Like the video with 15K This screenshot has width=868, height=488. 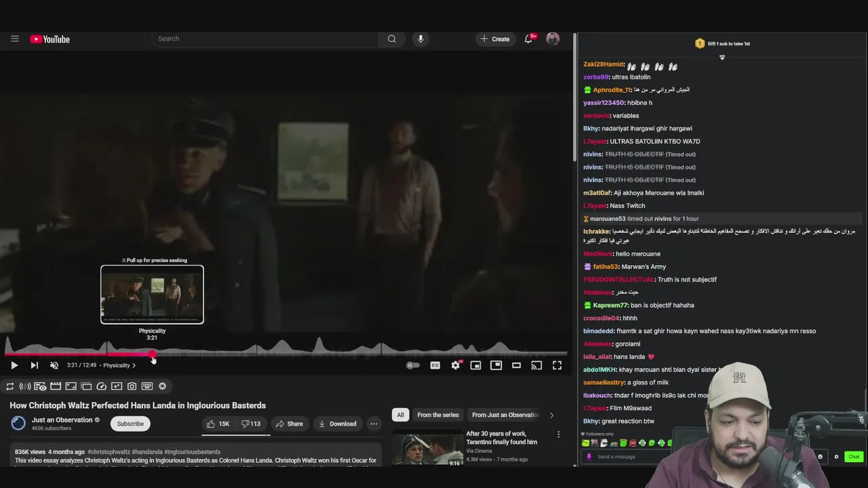pos(218,424)
